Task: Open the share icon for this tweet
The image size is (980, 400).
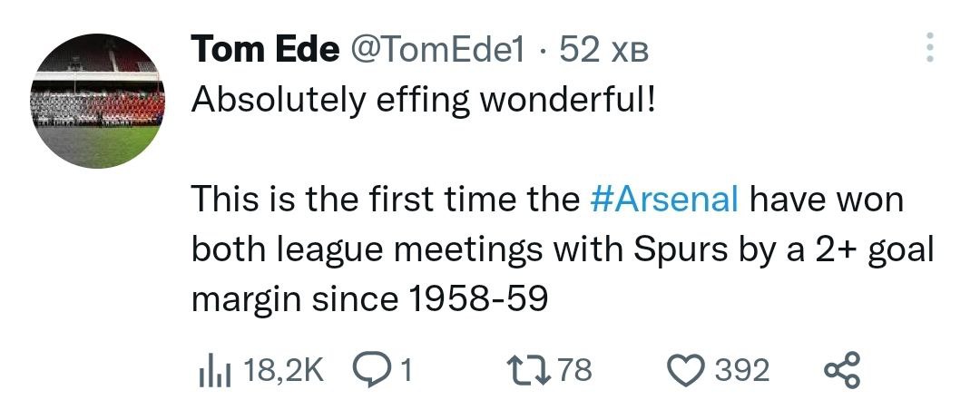Action: point(841,370)
